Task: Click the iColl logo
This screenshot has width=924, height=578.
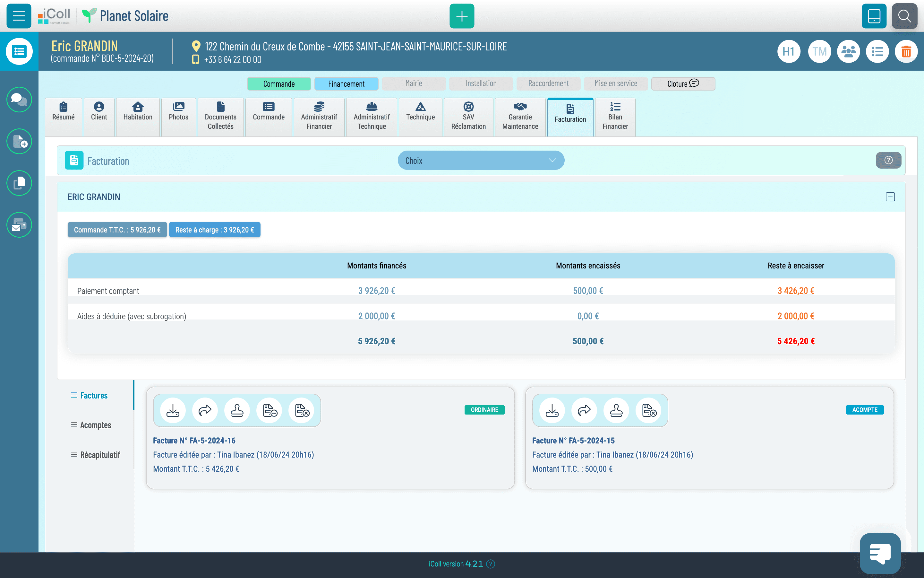Action: [x=54, y=16]
